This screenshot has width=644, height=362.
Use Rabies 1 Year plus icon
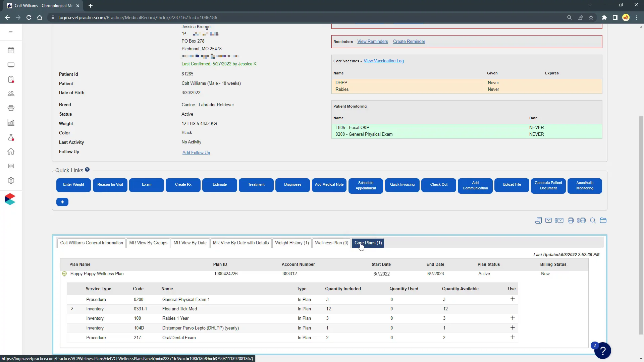coord(513,318)
